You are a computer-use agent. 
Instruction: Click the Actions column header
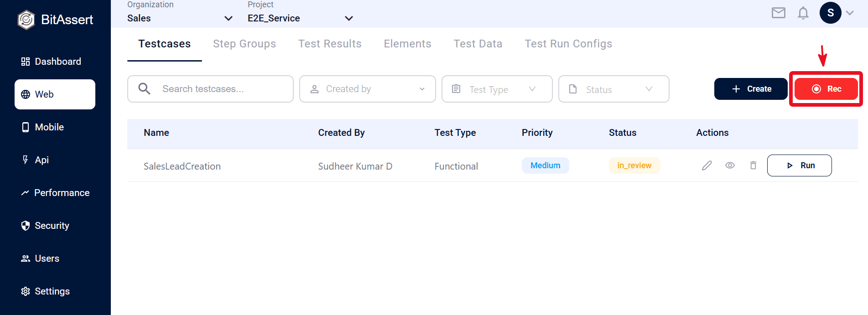click(712, 133)
